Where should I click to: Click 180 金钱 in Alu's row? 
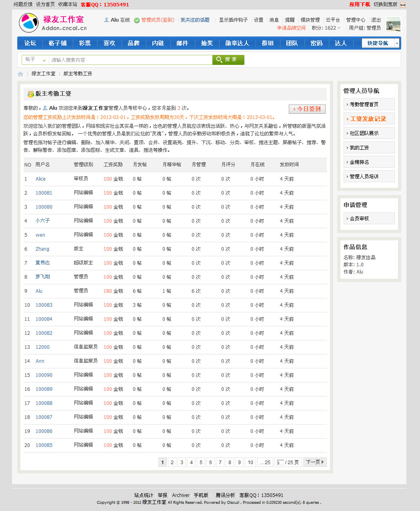(113, 291)
